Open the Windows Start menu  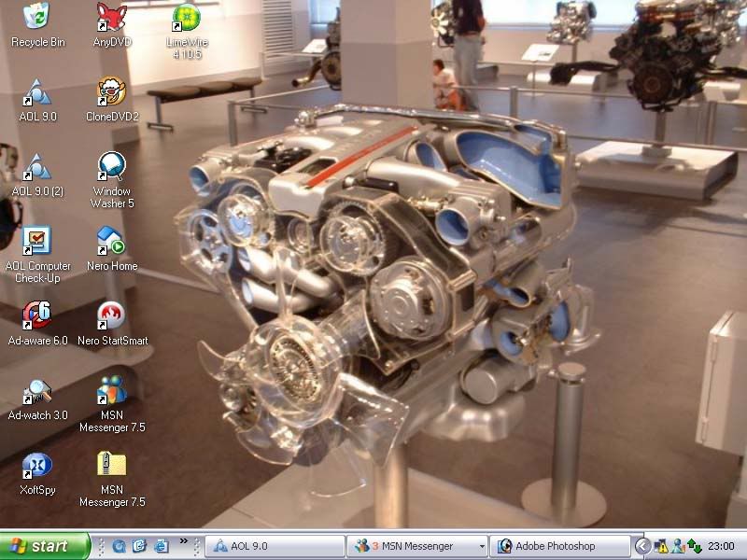[x=44, y=546]
